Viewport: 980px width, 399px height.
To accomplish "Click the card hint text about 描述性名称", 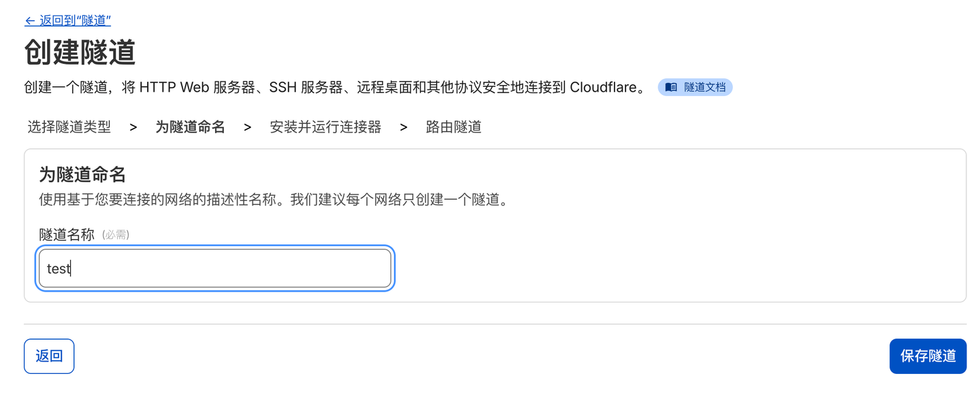I will [274, 201].
